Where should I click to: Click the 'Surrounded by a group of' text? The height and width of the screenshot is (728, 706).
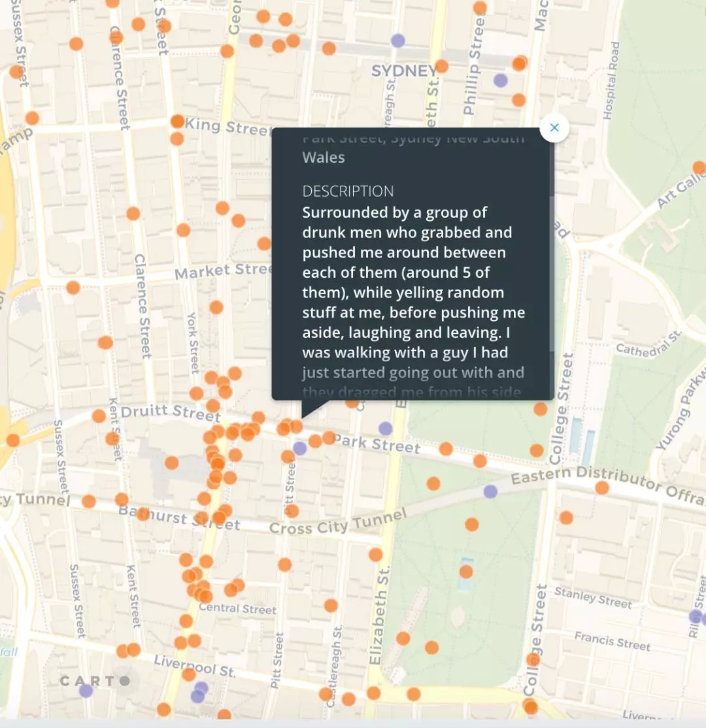coord(394,212)
